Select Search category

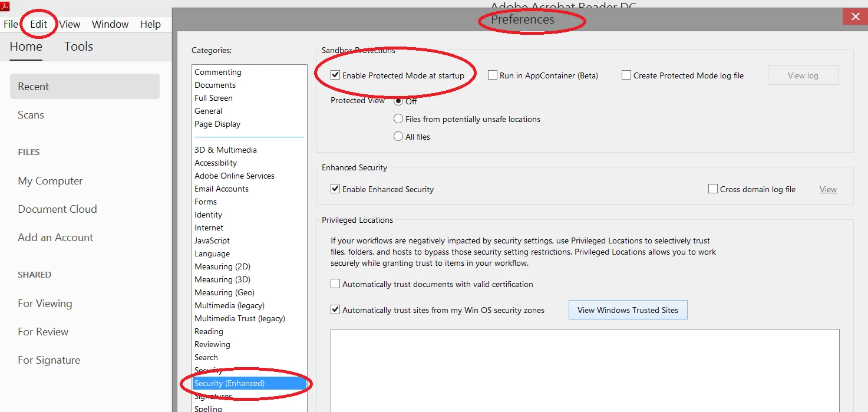(206, 357)
